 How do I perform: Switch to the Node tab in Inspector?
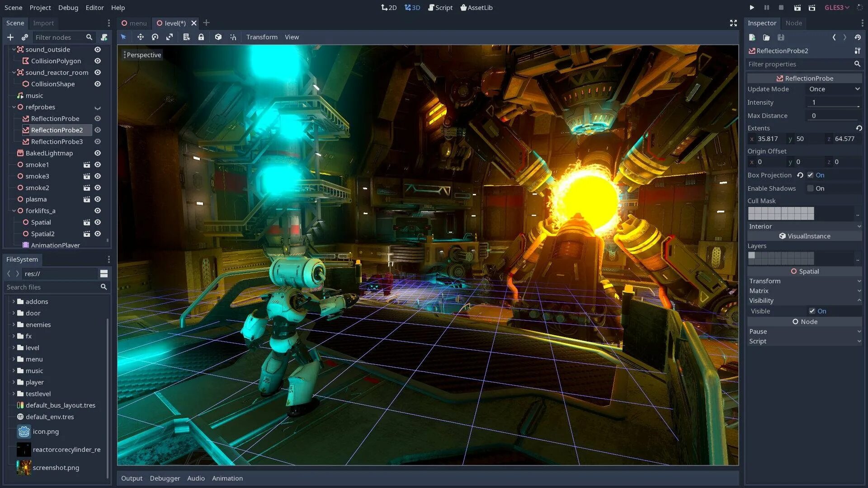tap(793, 23)
